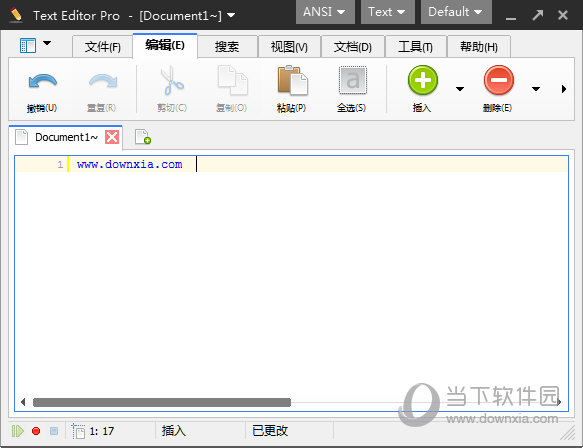Open the 搜索 Search tab

coord(227,47)
